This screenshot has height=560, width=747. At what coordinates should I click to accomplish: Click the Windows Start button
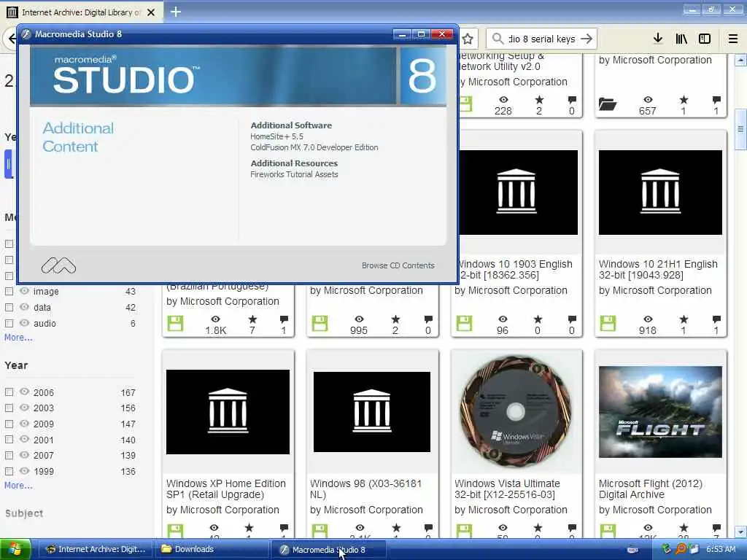15,550
